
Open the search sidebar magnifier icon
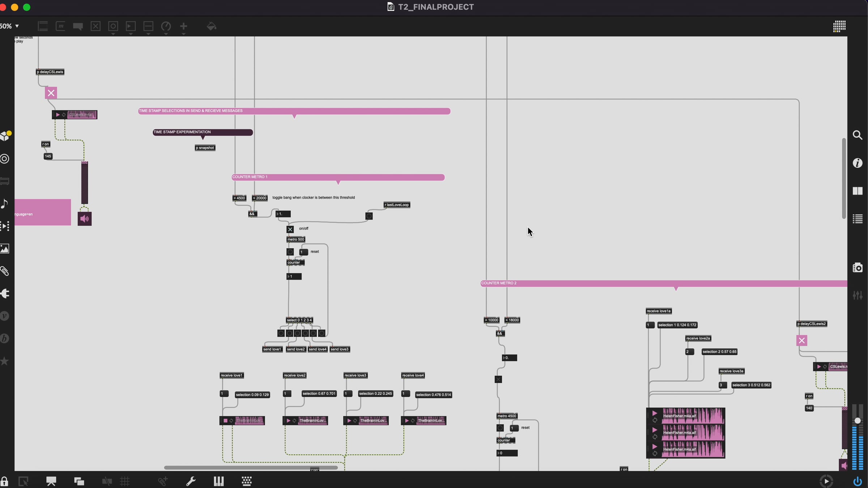(x=857, y=135)
